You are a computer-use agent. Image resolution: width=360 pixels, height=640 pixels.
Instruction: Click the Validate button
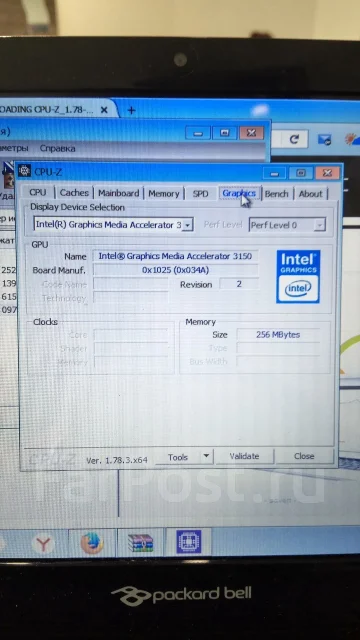click(x=244, y=456)
